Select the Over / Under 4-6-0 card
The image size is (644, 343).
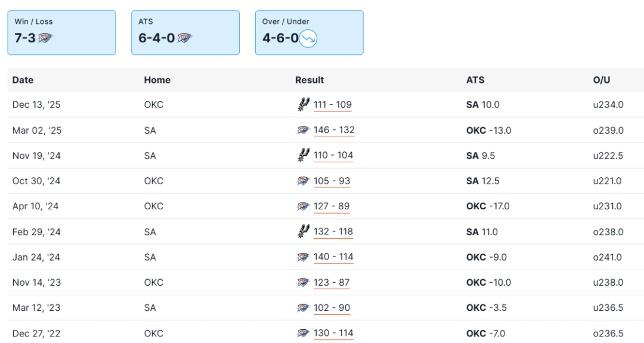pos(309,33)
